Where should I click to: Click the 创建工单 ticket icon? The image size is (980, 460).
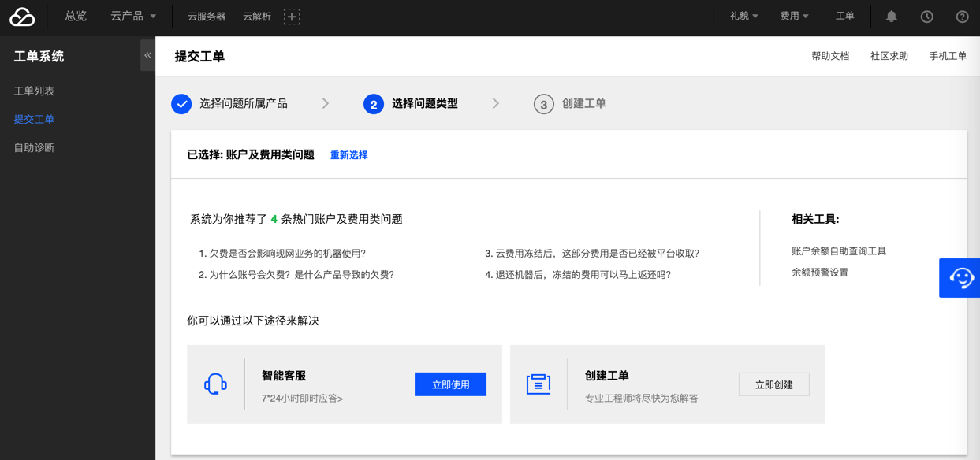click(538, 384)
